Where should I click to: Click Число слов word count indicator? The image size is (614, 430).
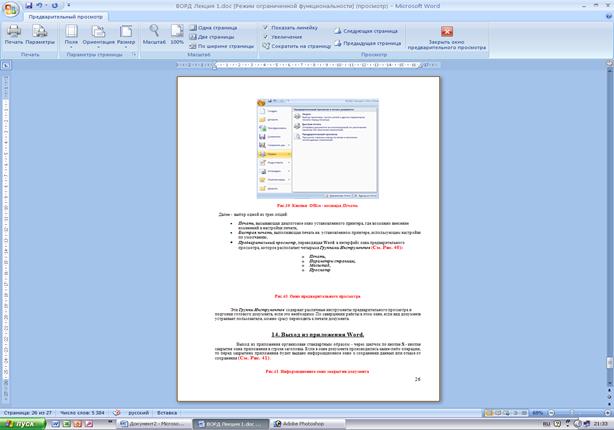(82, 413)
